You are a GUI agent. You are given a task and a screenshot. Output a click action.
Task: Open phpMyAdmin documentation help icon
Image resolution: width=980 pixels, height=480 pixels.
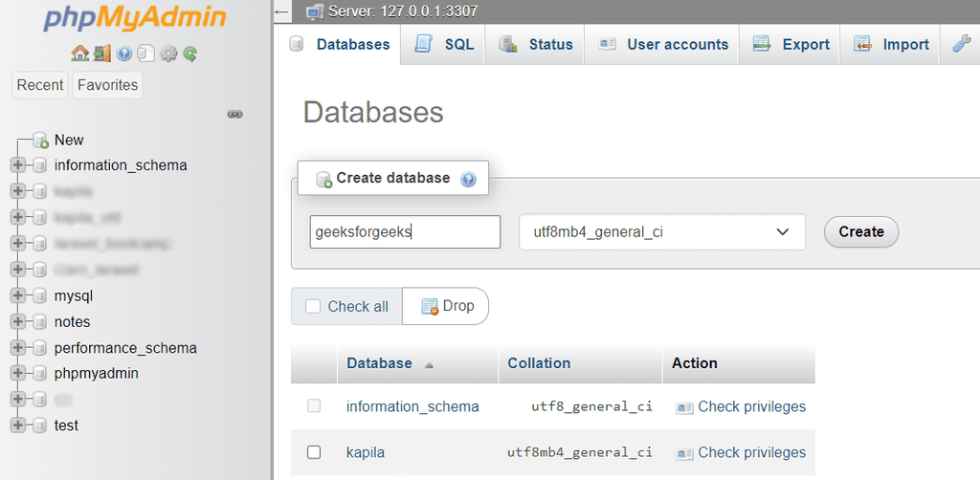pyautogui.click(x=124, y=54)
